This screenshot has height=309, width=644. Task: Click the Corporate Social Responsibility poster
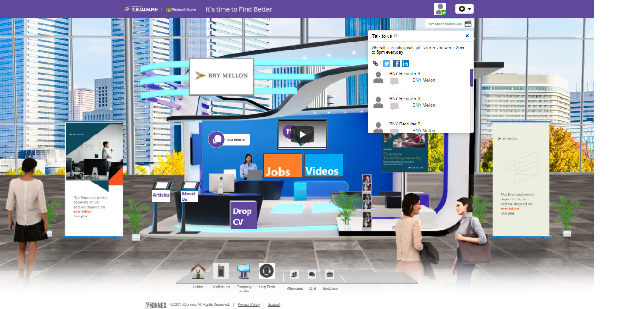405,152
